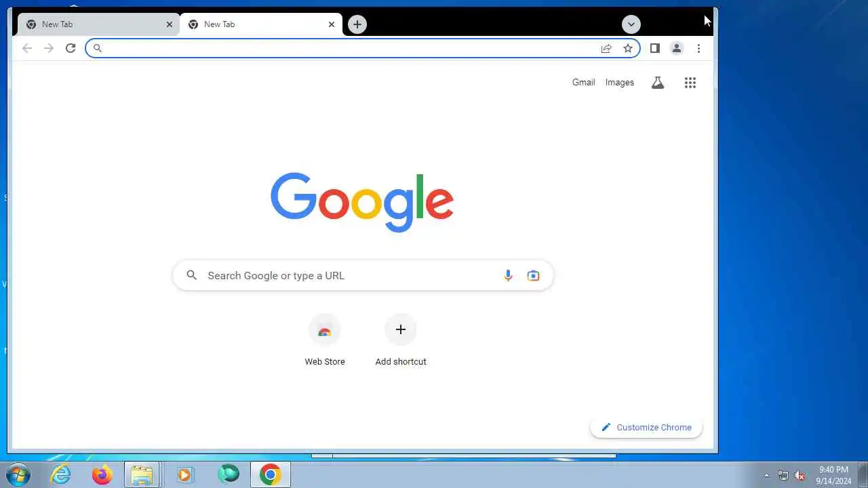Viewport: 868px width, 488px height.
Task: Click the address bar field
Action: pos(363,48)
